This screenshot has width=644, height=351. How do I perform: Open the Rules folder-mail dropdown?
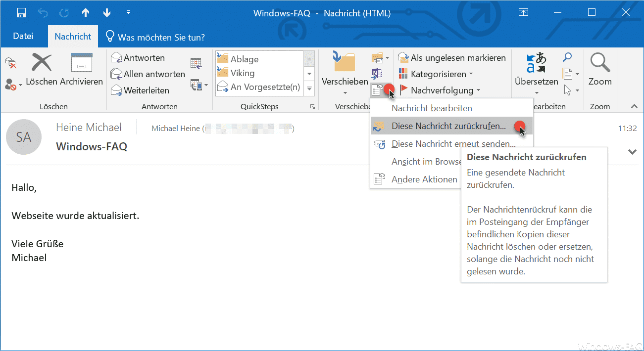[x=380, y=58]
